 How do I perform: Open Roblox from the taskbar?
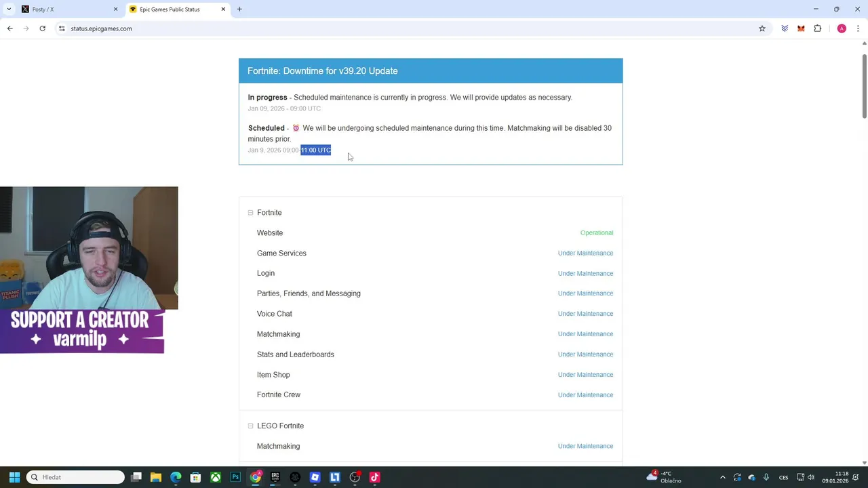[315, 477]
